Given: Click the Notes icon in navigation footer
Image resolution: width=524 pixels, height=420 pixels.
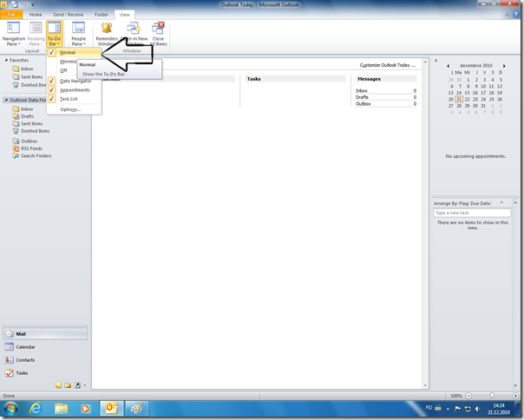Looking at the screenshot, I should [58, 385].
